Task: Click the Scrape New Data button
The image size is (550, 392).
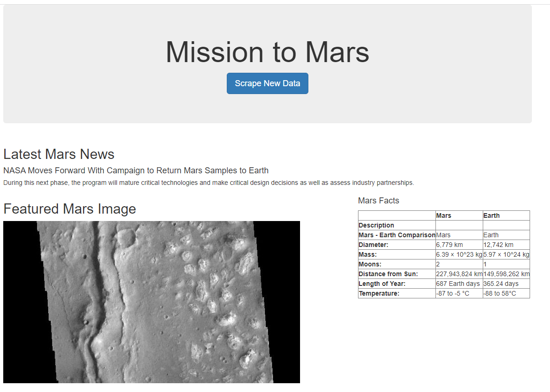Action: pos(268,83)
